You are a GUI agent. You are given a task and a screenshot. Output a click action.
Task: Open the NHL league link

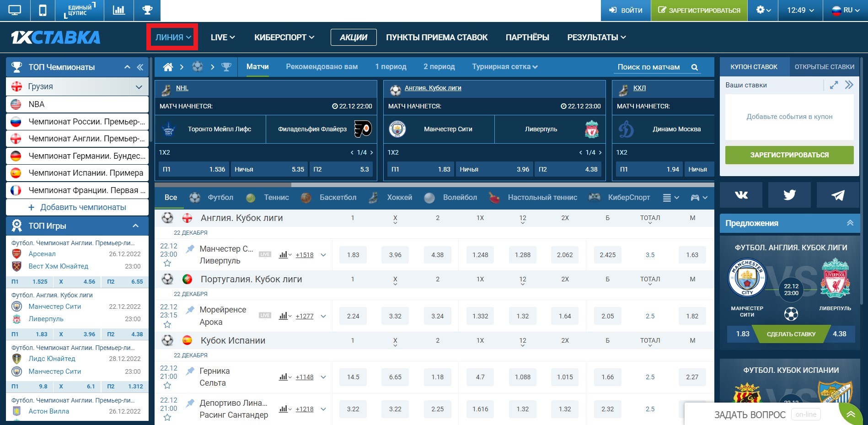coord(182,88)
